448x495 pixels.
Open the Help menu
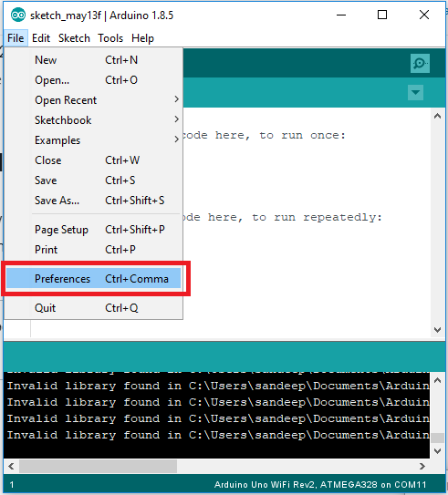[143, 38]
